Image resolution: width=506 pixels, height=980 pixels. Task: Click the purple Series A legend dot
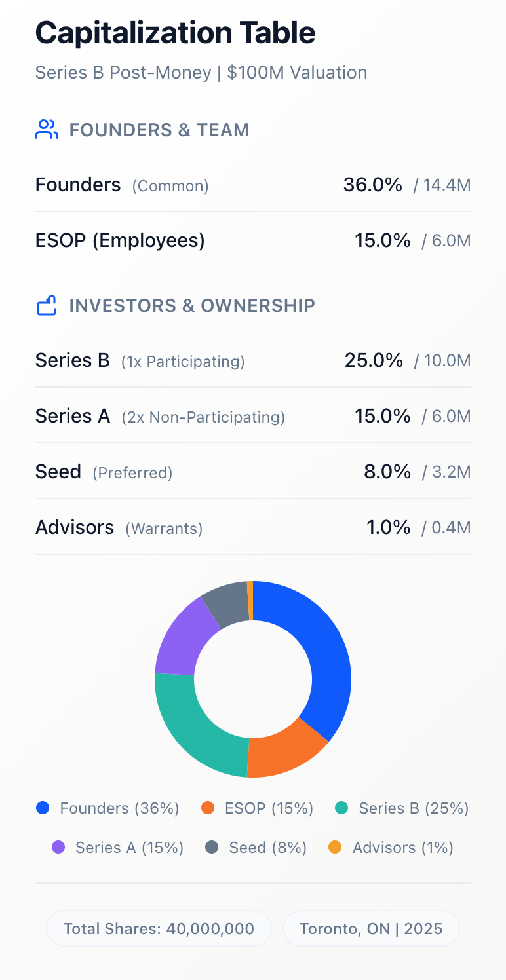[x=59, y=848]
